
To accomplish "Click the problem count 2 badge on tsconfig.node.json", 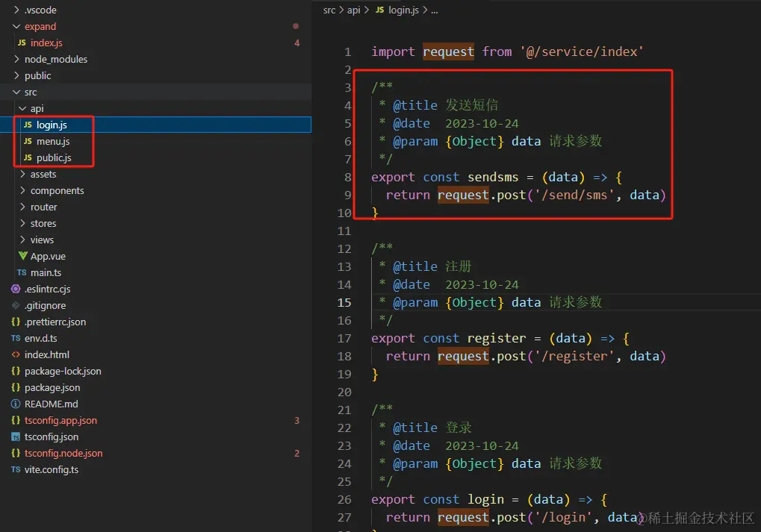I will pos(297,454).
